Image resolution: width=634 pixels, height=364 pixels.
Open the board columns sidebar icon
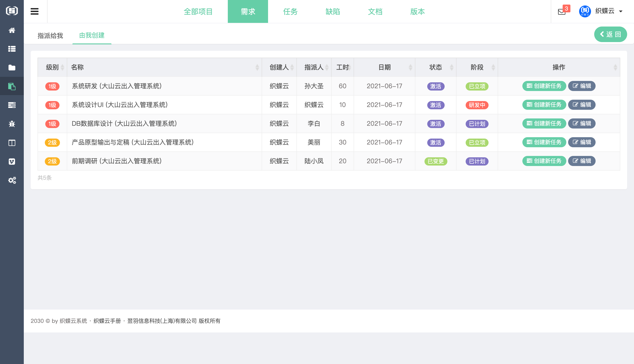[x=12, y=143]
